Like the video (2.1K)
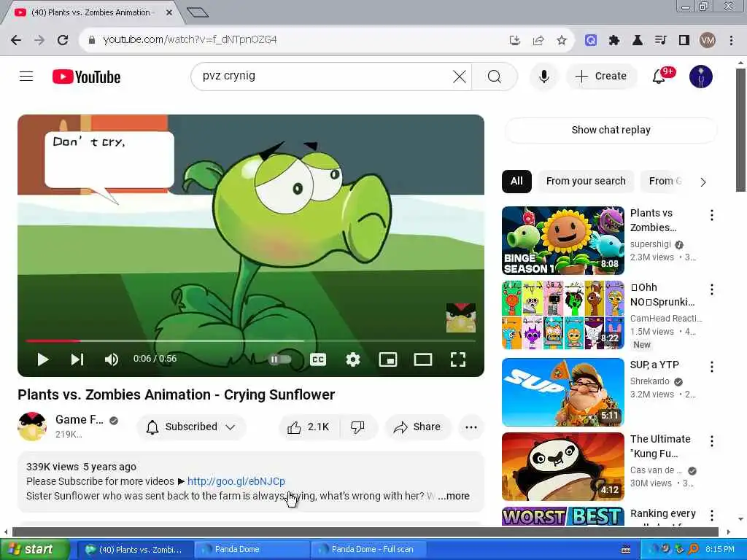Viewport: 747px width, 560px height. point(309,427)
